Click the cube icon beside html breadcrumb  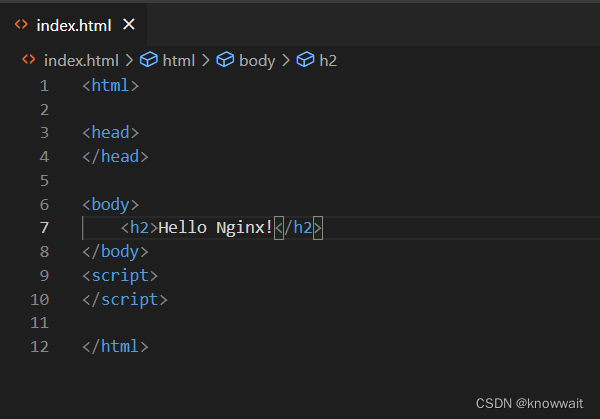(x=148, y=60)
